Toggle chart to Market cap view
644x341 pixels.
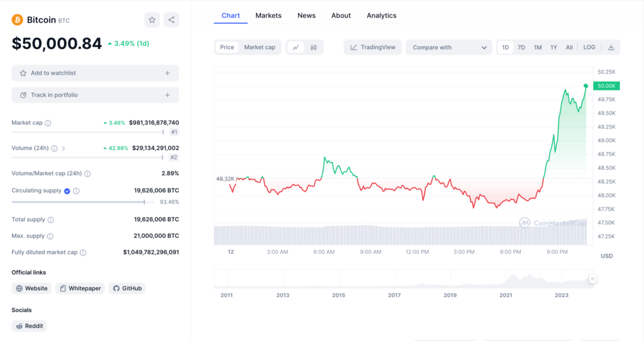click(260, 47)
